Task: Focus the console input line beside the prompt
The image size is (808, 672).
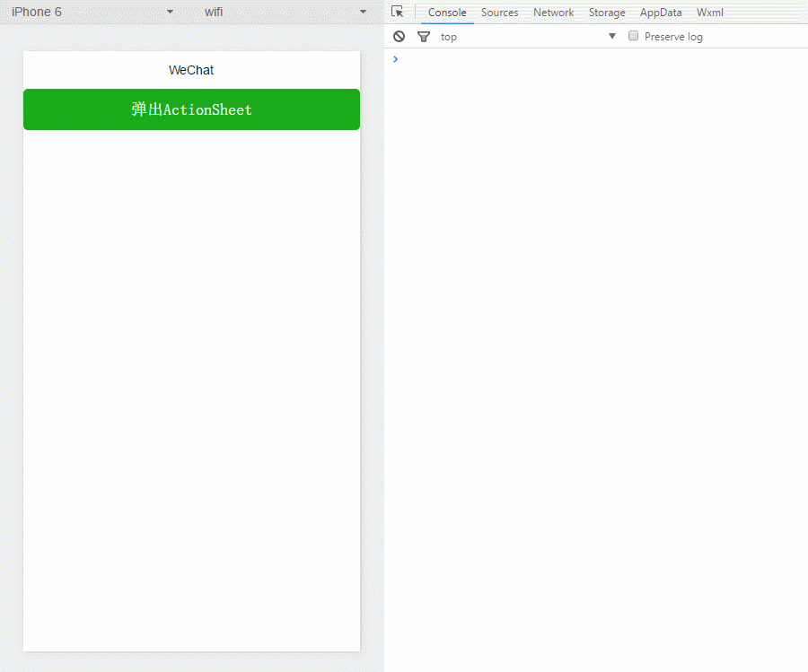Action: tap(593, 59)
